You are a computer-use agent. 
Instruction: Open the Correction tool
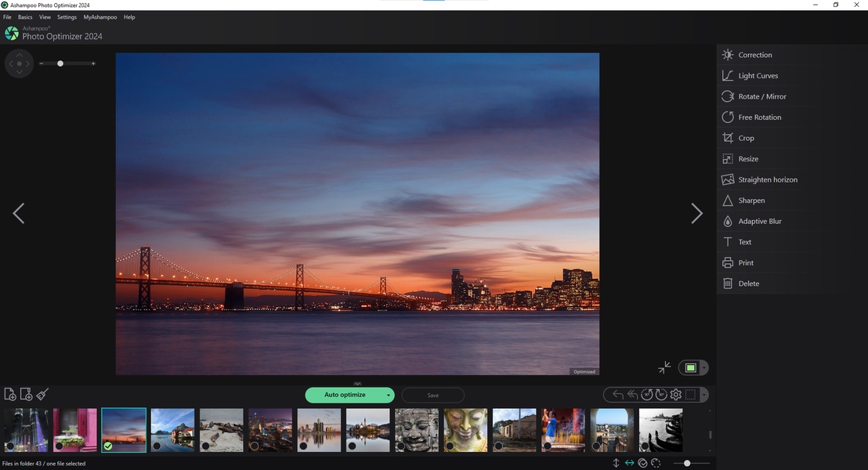point(754,55)
